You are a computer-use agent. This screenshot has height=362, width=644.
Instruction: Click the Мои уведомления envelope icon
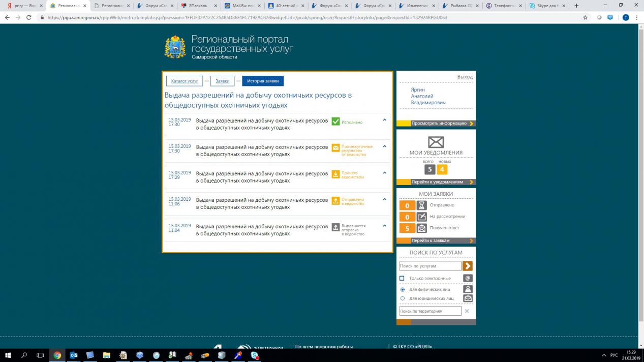click(x=436, y=142)
